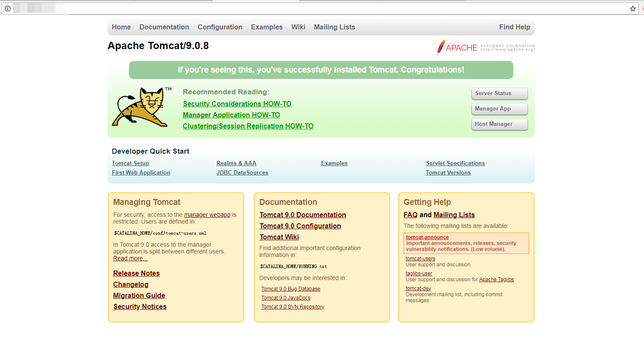644x344 pixels.
Task: Click the Managing Tomcat heading
Action: 147,202
